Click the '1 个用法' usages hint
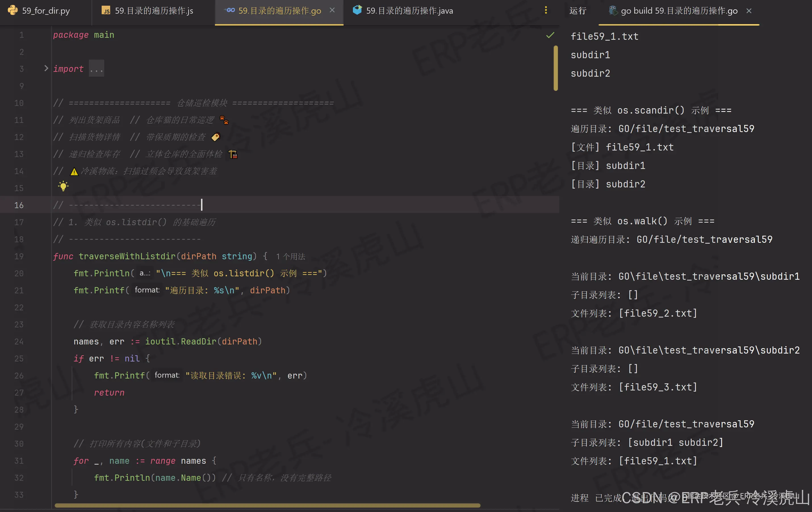The width and height of the screenshot is (812, 512). 290,257
